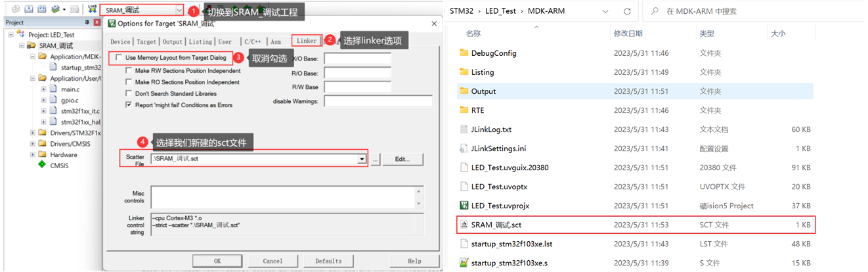Viewport: 868px width, 272px height.
Task: Open the LED_Test.uvprojx project file
Action: click(500, 206)
